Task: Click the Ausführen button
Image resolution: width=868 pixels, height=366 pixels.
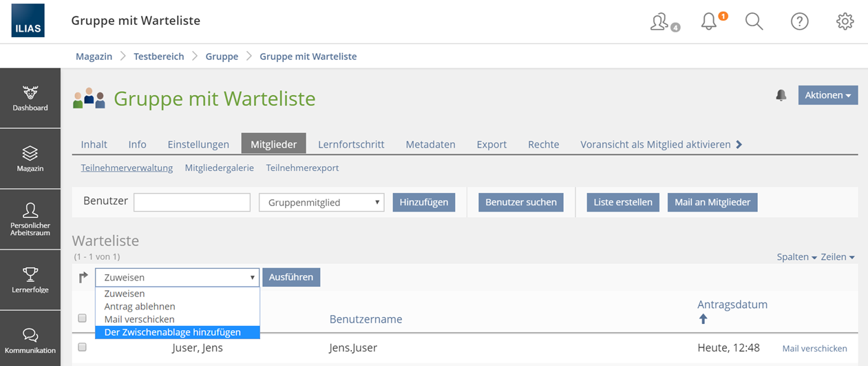Action: 290,277
